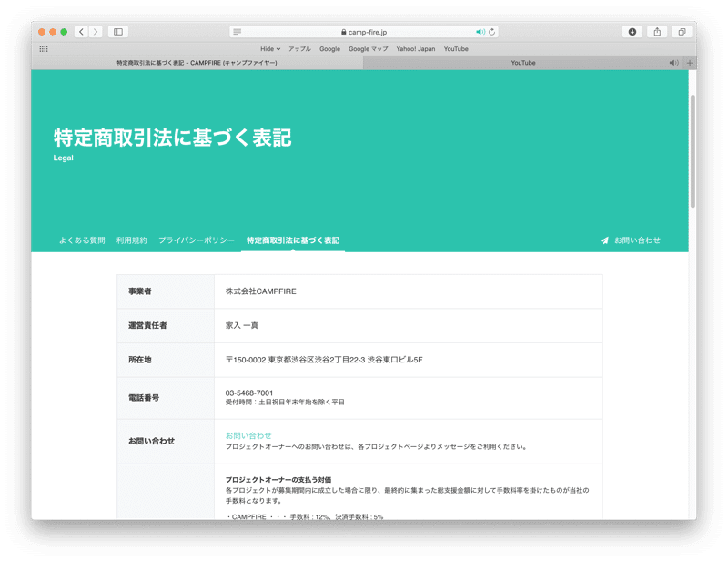
Task: Open the Google マップ bookmark
Action: coord(369,49)
